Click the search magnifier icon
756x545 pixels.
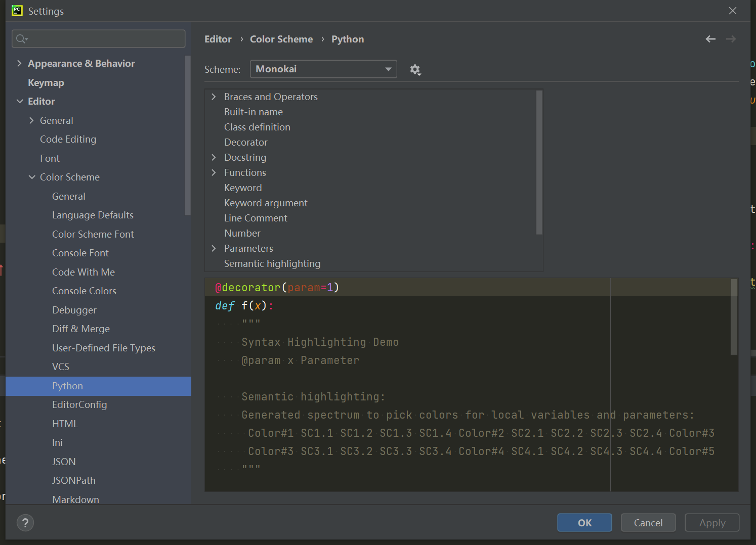tap(21, 39)
